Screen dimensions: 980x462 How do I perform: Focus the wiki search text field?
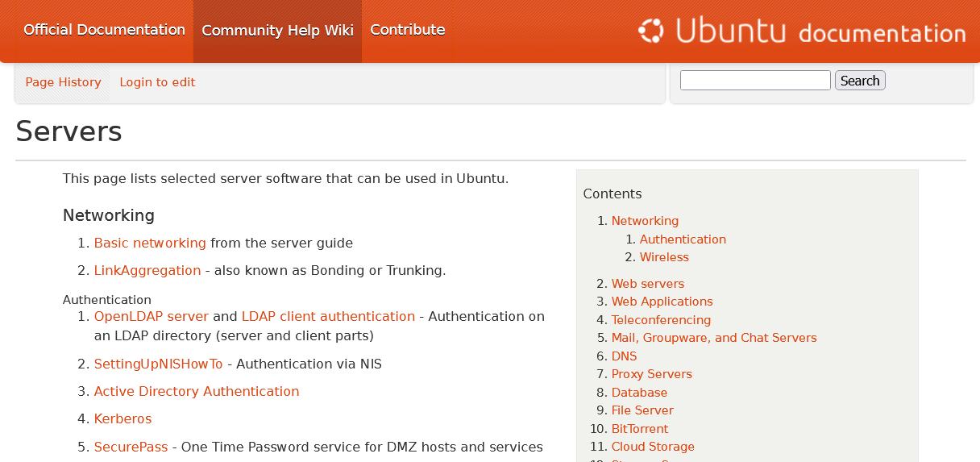[x=755, y=81]
